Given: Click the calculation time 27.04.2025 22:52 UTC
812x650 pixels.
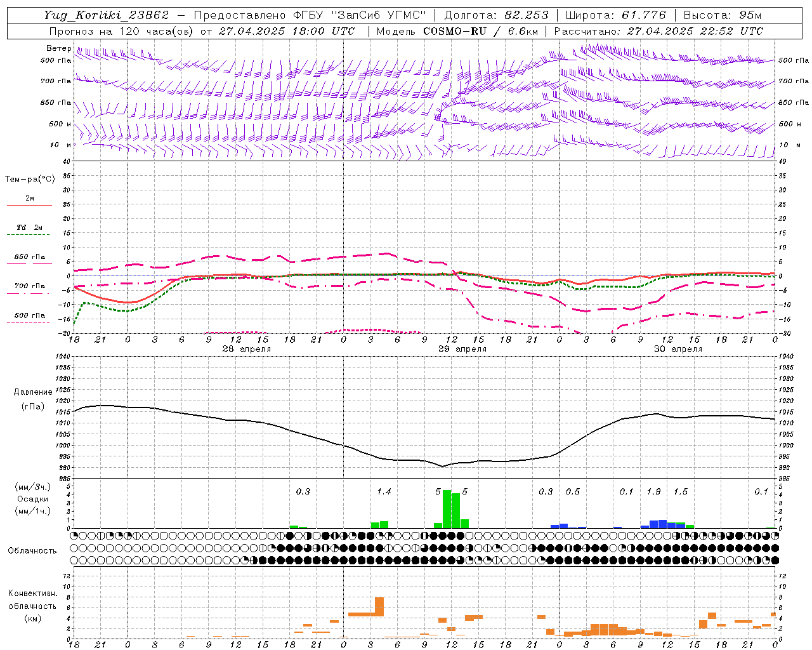Looking at the screenshot, I should click(x=695, y=31).
